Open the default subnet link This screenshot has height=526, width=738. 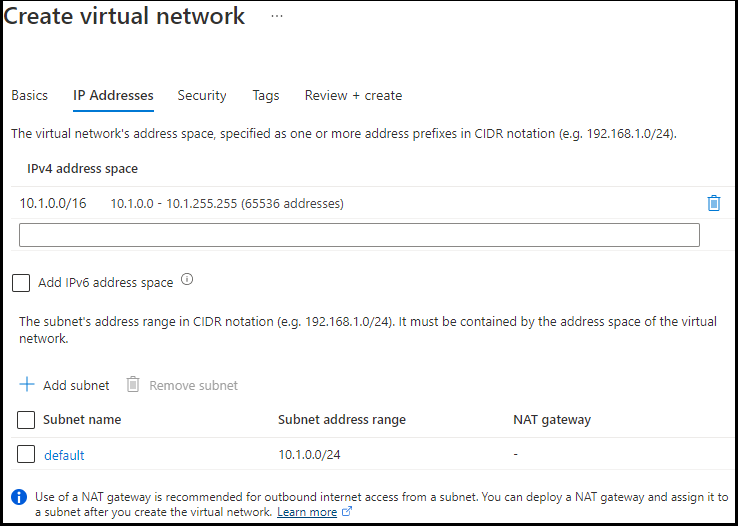point(64,455)
